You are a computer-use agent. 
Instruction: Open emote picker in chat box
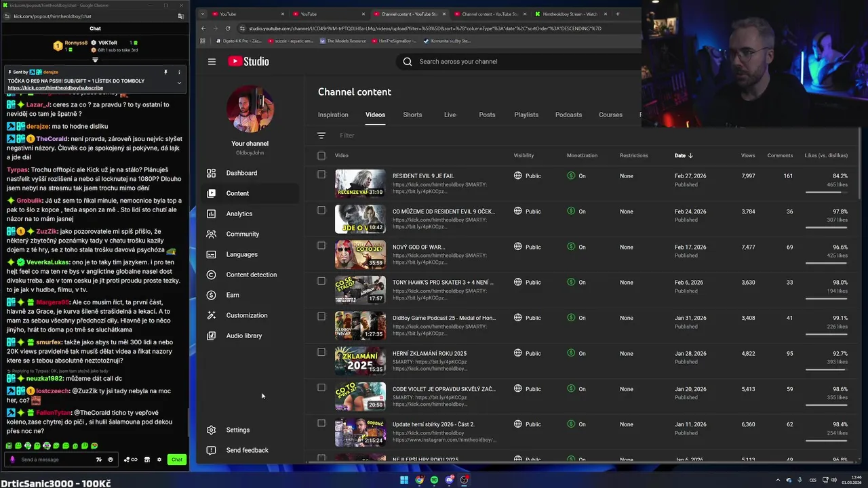(x=111, y=460)
